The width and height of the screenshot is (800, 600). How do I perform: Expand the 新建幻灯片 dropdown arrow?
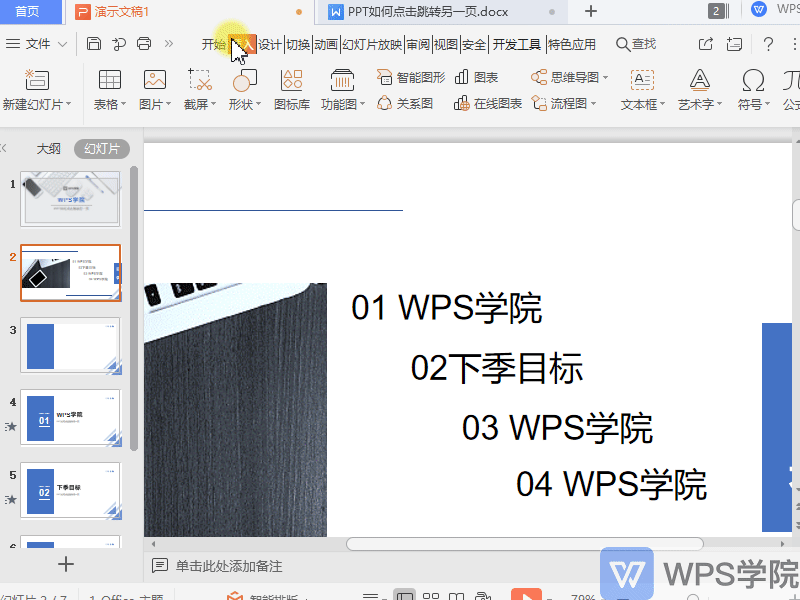pyautogui.click(x=68, y=104)
